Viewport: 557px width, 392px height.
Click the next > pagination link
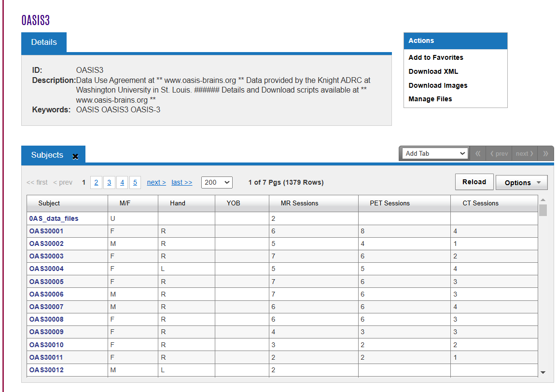[156, 182]
